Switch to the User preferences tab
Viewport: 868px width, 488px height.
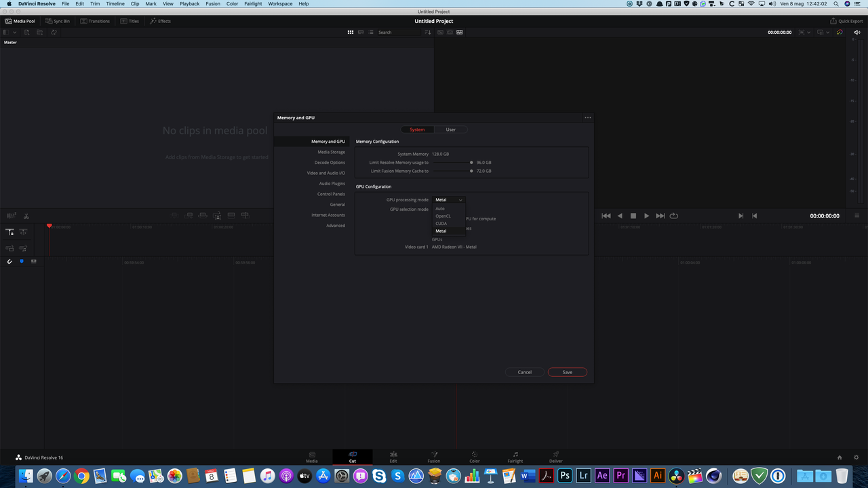[x=450, y=129]
